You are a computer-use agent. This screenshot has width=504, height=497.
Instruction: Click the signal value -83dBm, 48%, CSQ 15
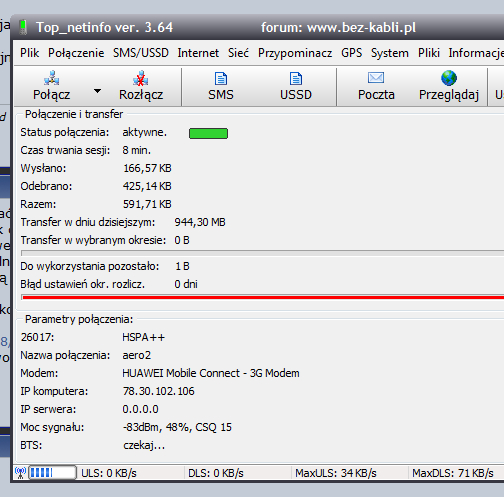(177, 427)
